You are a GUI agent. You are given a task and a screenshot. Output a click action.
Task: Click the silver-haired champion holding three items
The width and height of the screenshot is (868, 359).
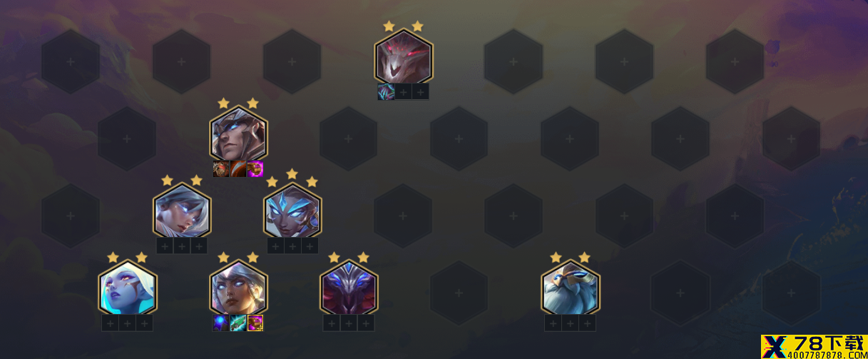click(x=238, y=288)
